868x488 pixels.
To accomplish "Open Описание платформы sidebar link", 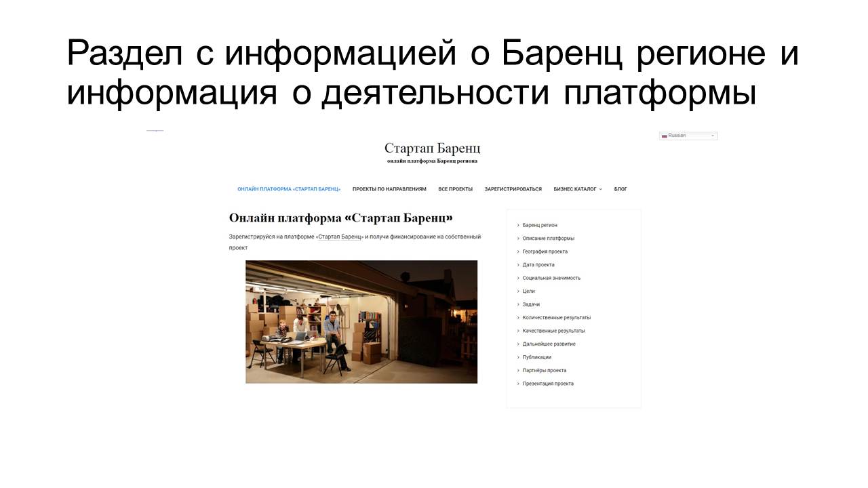I will tap(548, 239).
